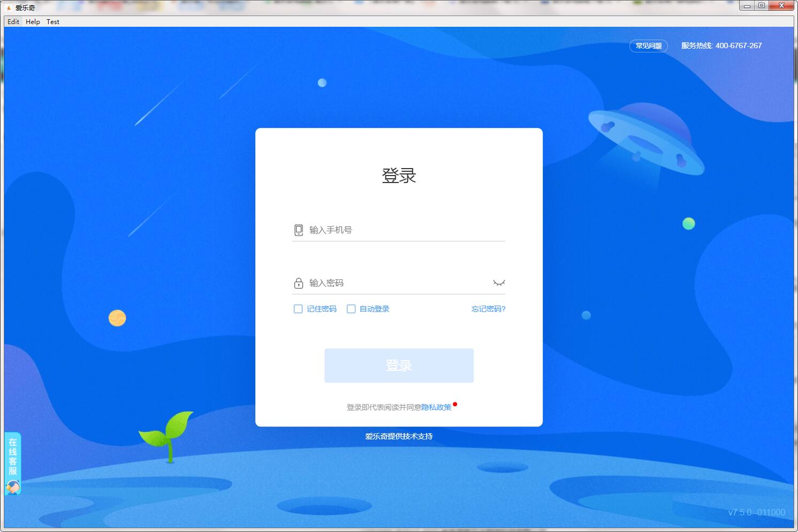Open the 忘记密码 link
798x532 pixels.
click(488, 309)
